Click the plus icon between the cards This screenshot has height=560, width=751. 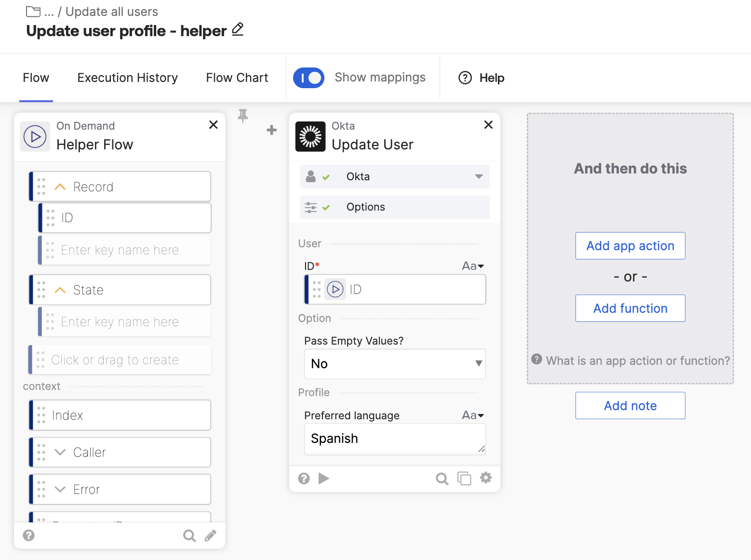point(272,130)
